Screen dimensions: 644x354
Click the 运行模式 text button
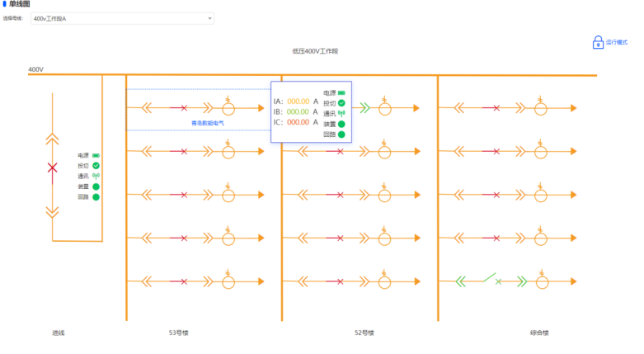[x=617, y=42]
